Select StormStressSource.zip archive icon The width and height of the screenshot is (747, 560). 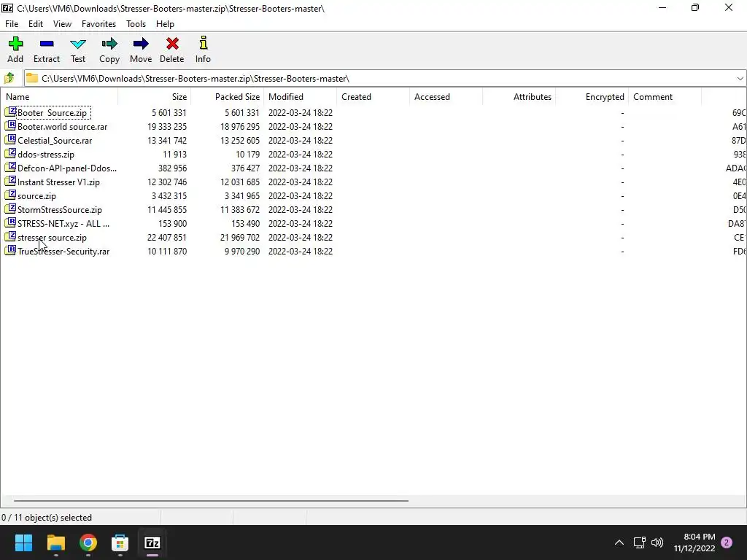coord(10,209)
